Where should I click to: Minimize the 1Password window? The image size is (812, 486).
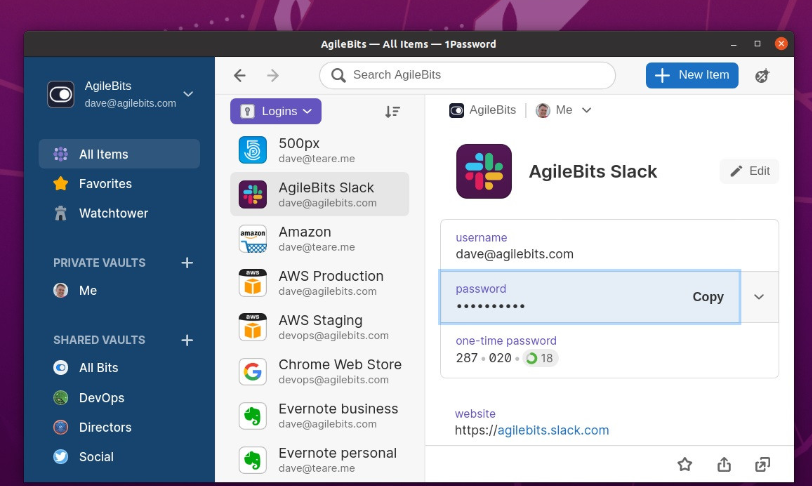click(733, 44)
